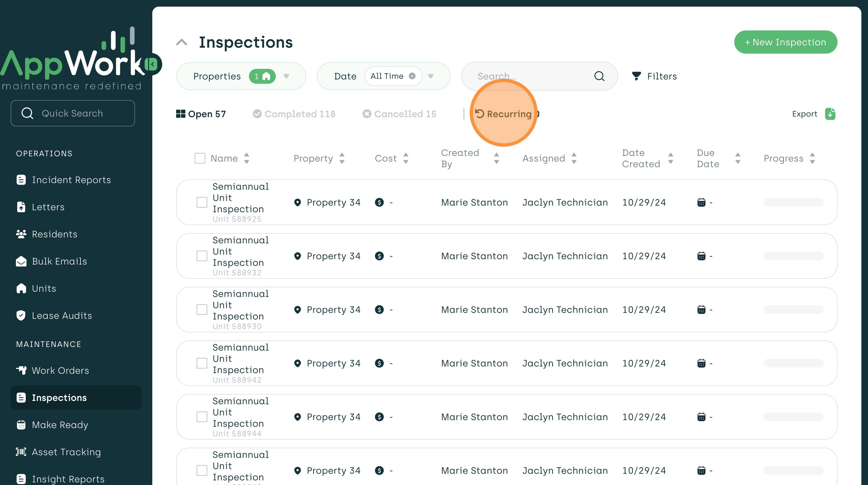The width and height of the screenshot is (868, 485).
Task: Click the New Inspection button
Action: (785, 42)
